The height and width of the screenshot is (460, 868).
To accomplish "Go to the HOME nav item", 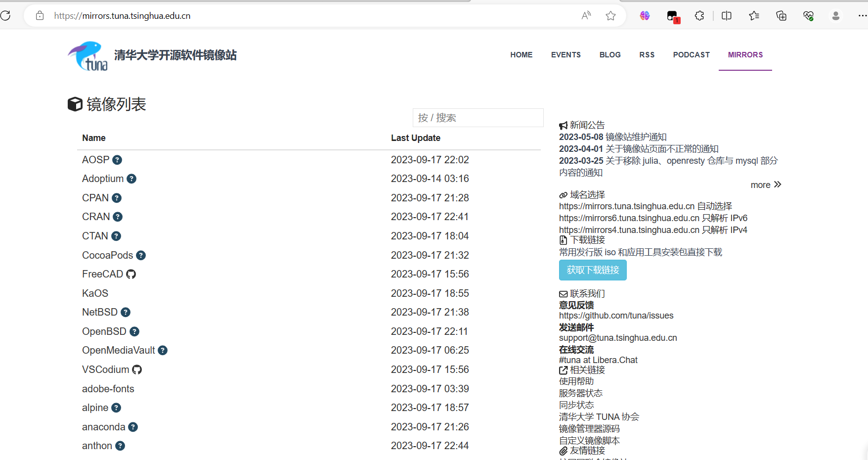I will (x=521, y=55).
